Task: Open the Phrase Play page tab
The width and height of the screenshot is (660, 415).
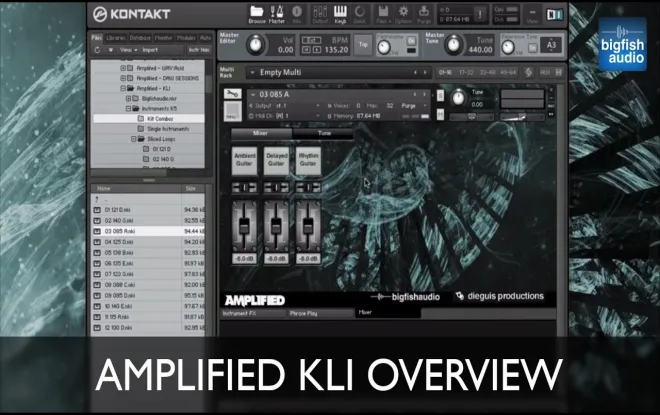Action: 320,313
